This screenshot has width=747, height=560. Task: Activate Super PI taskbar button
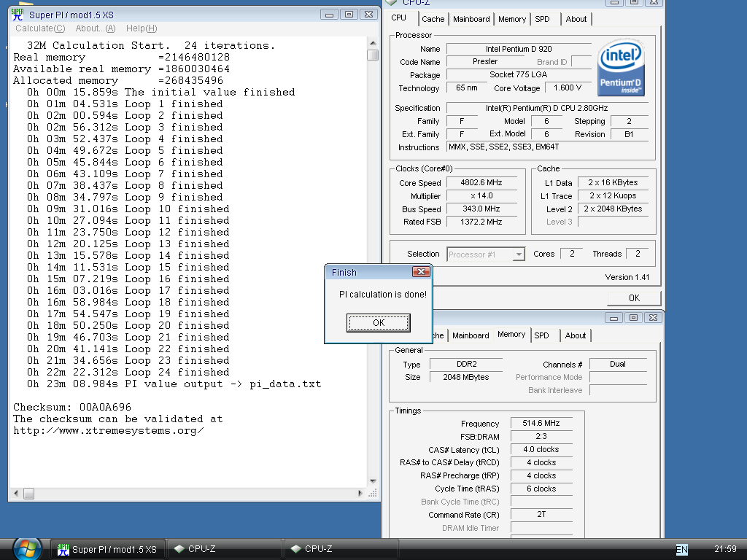[107, 550]
